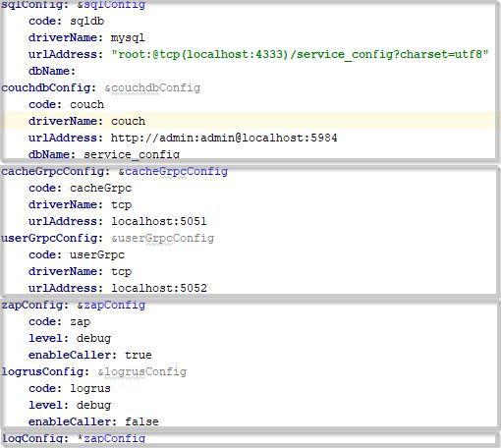Click 'tcp' driverName under userGrpcConfig
This screenshot has height=448, width=501.
click(121, 272)
